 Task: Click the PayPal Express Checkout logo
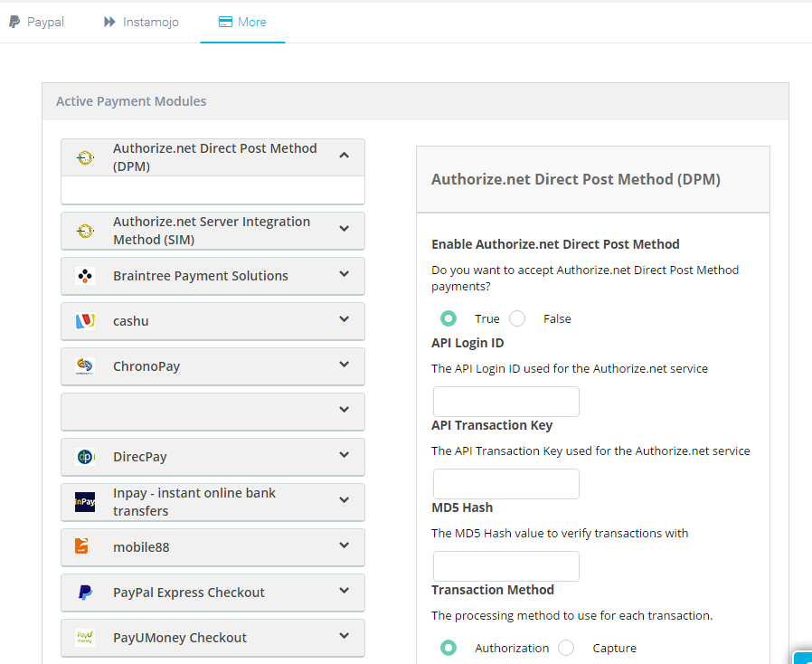pos(85,592)
